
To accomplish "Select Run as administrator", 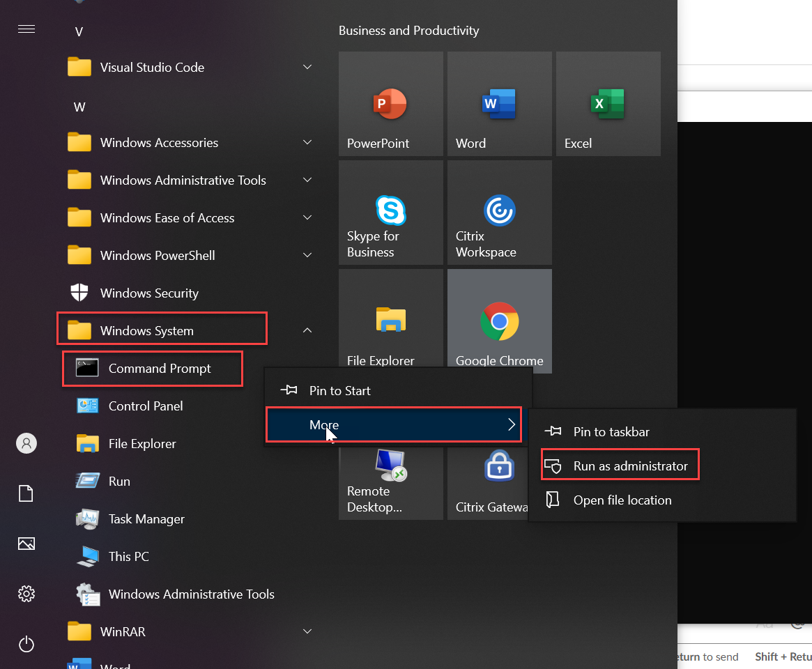I will pos(630,466).
